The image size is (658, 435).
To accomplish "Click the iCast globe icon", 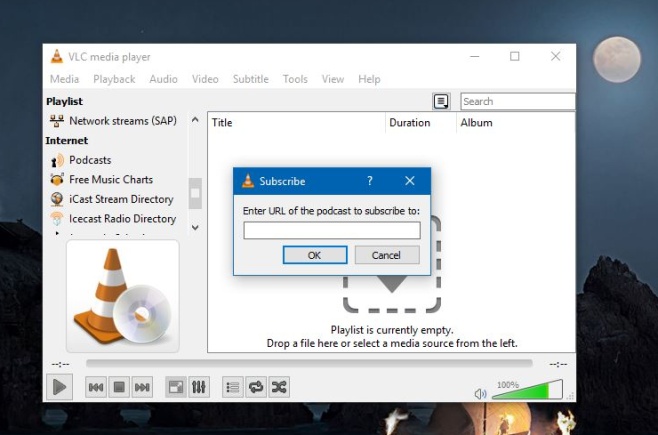I will pos(57,199).
